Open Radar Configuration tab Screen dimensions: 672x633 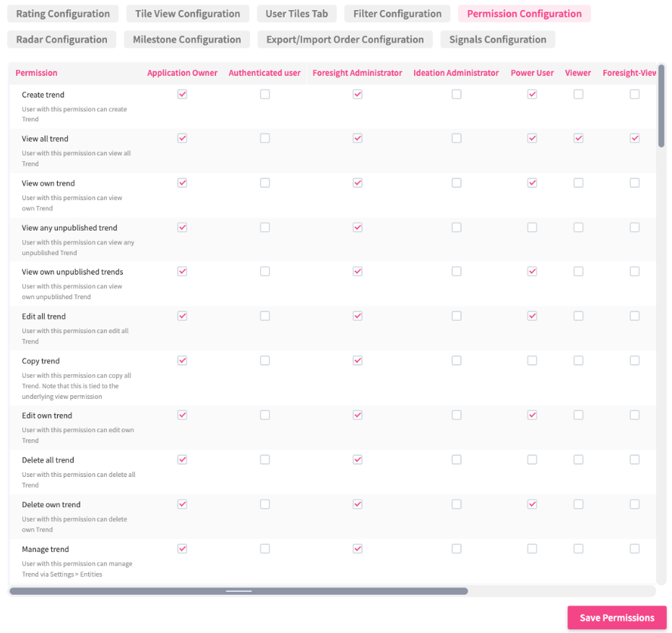61,40
